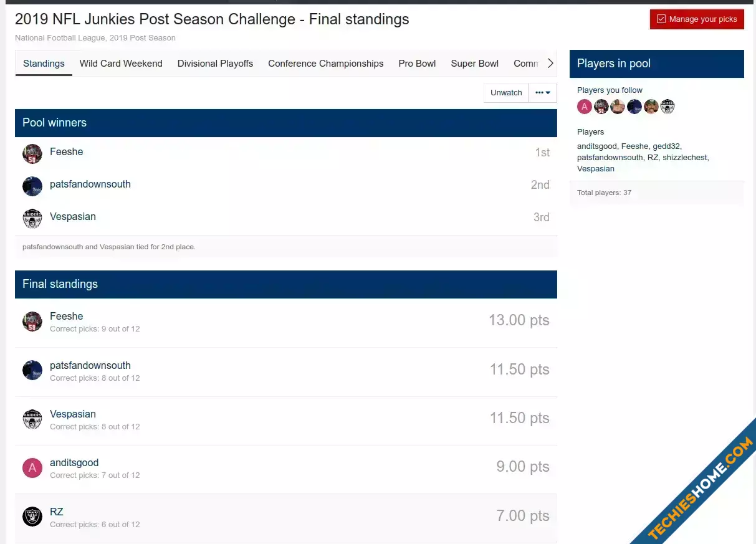
Task: Click the "Total players: 37" text
Action: (604, 193)
